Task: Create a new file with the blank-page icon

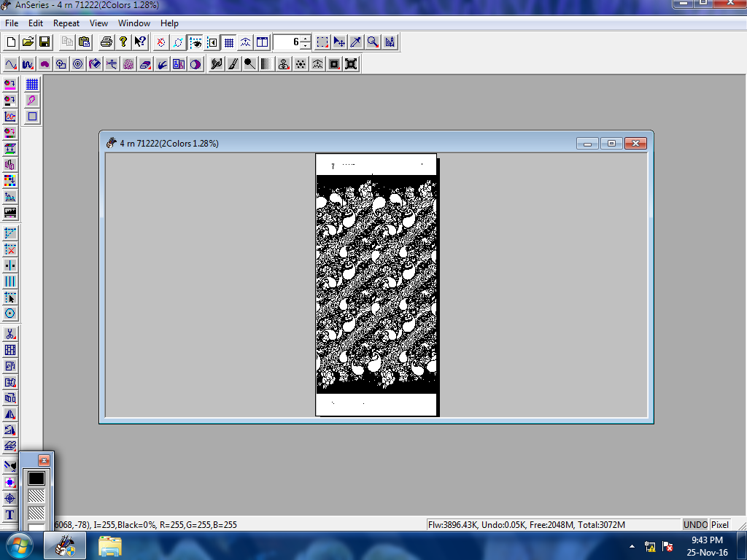Action: (11, 42)
